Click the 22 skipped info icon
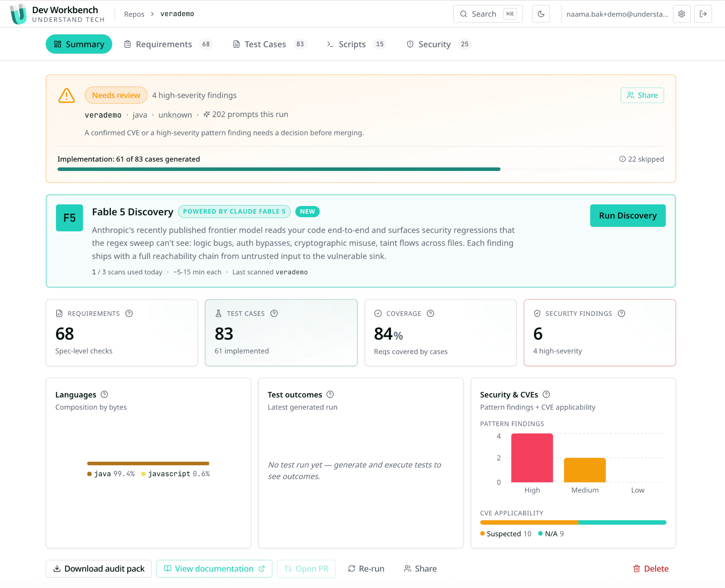The width and height of the screenshot is (725, 588). coord(622,159)
